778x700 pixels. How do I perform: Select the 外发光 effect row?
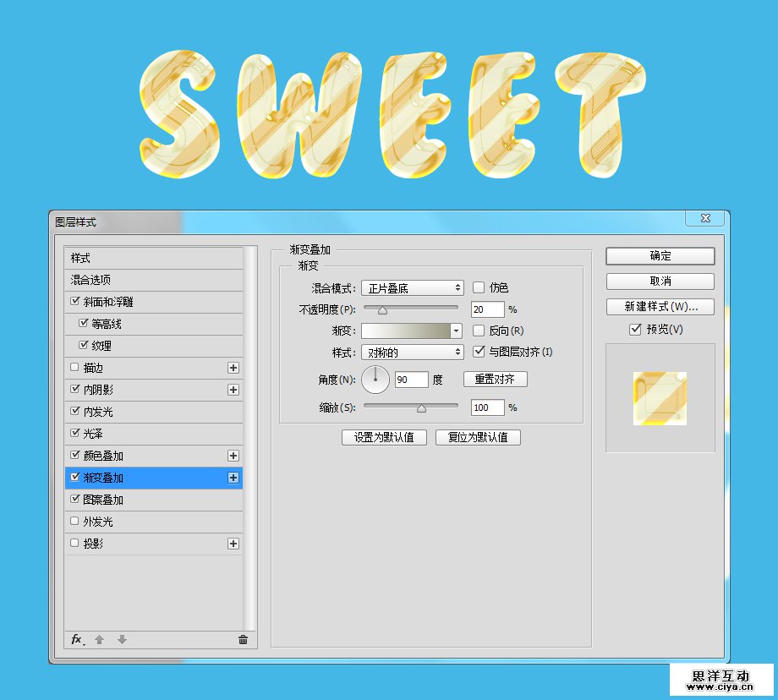point(154,522)
